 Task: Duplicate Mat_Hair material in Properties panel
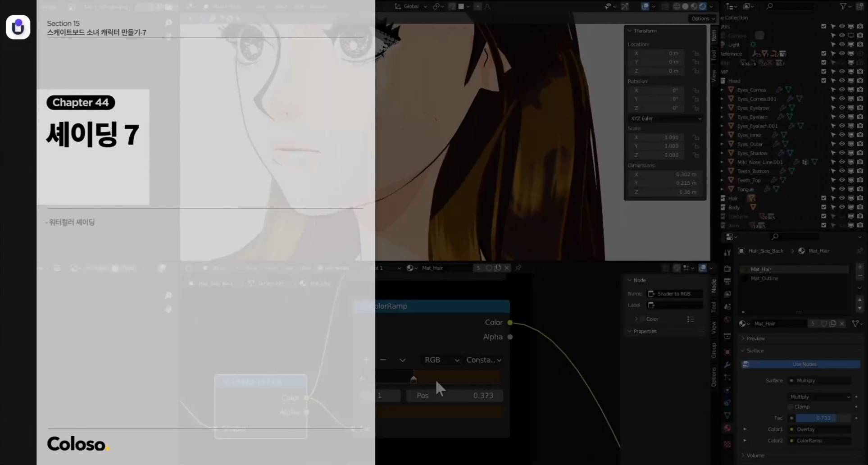[832, 324]
